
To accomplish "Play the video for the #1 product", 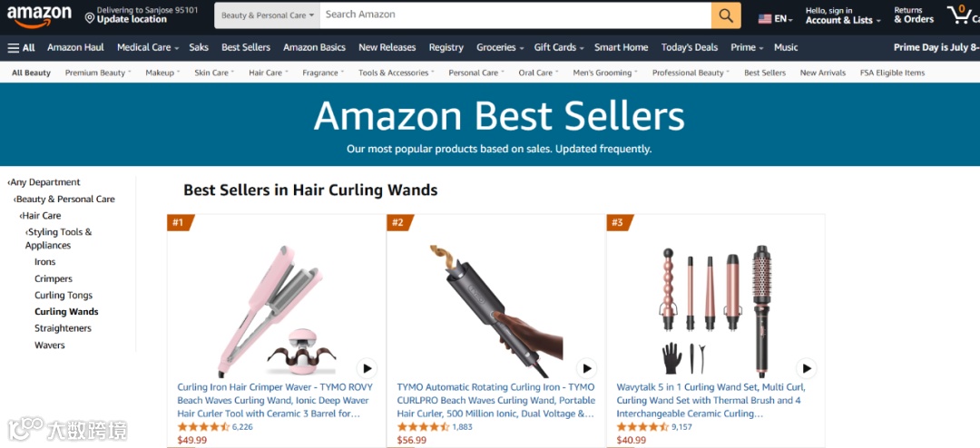I will tap(367, 368).
